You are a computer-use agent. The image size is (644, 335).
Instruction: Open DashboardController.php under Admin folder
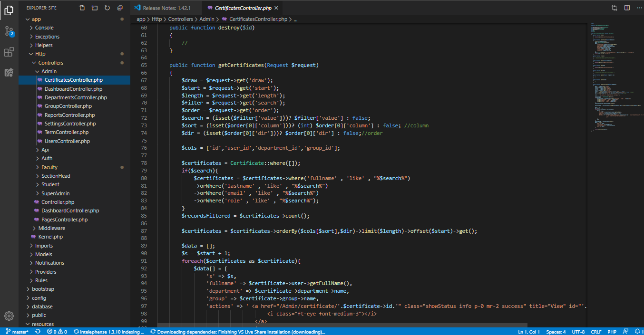pos(74,89)
